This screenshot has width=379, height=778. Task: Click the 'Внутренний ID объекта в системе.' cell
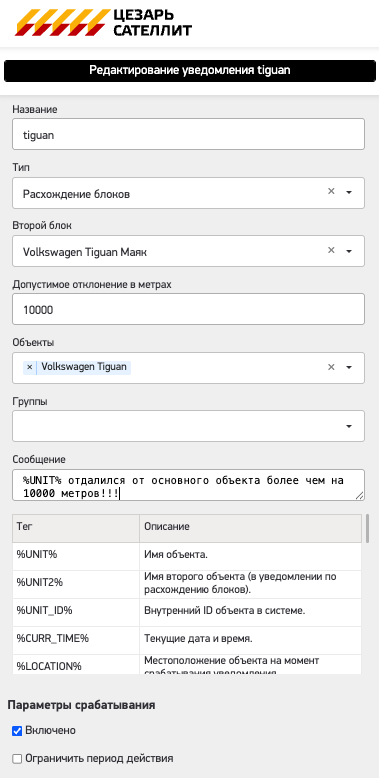pyautogui.click(x=251, y=612)
